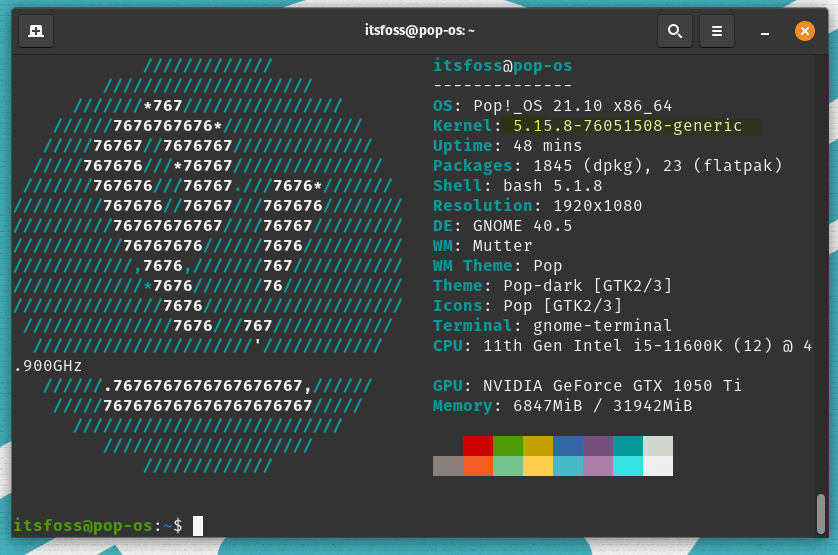Open a new terminal tab
The width and height of the screenshot is (838, 555).
pos(36,31)
